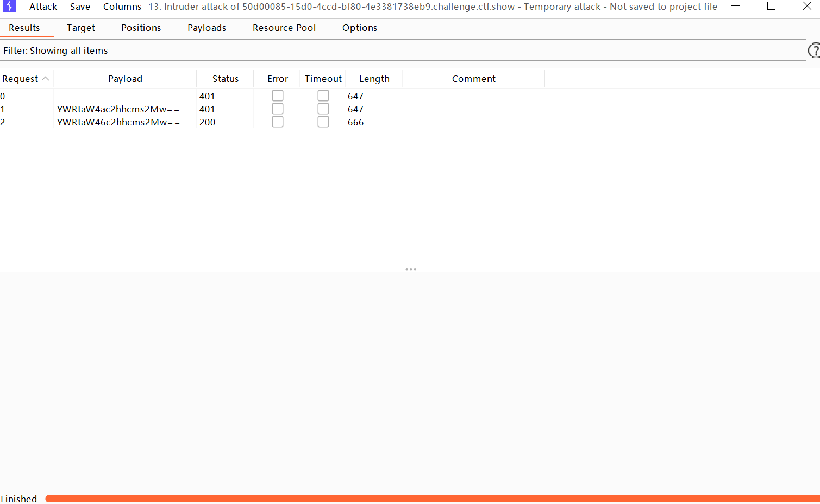
Task: Click the filter bar showing all items
Action: tap(403, 51)
